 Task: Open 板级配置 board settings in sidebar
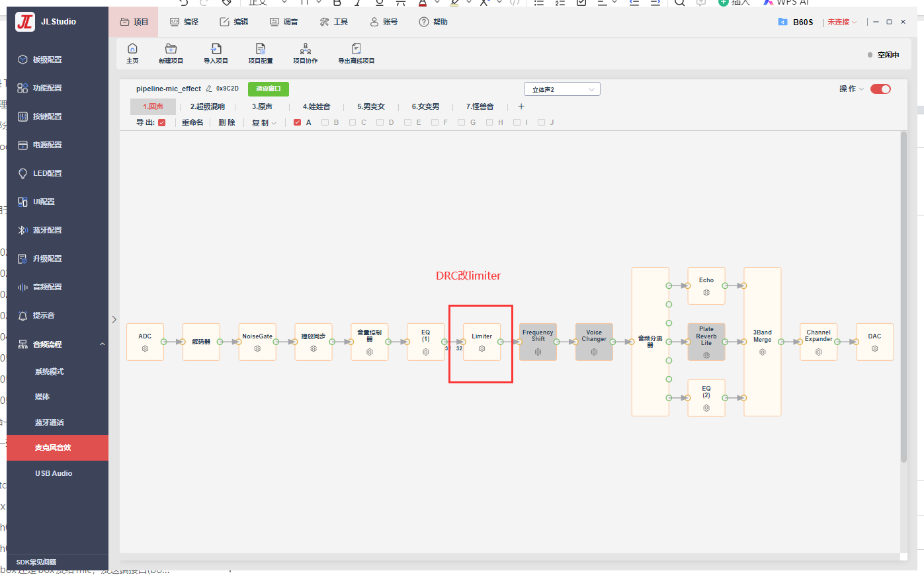pos(48,59)
